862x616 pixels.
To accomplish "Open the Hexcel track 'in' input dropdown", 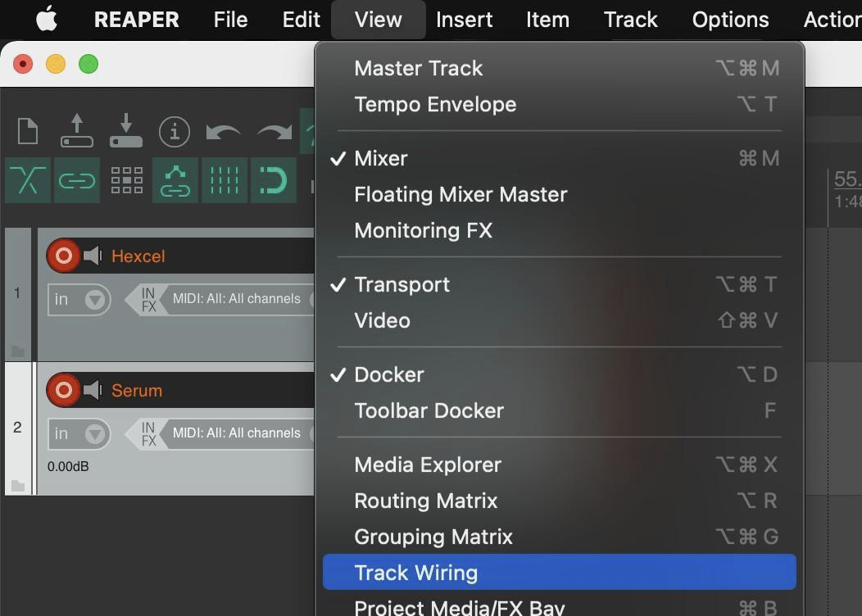I will 79,300.
